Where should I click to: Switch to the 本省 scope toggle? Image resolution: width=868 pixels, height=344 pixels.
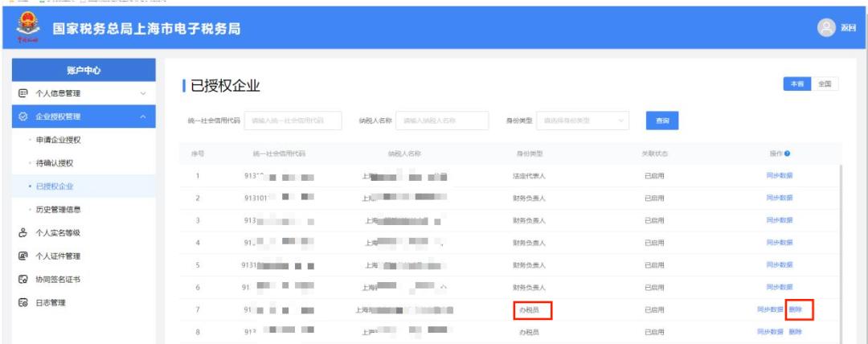[x=799, y=83]
